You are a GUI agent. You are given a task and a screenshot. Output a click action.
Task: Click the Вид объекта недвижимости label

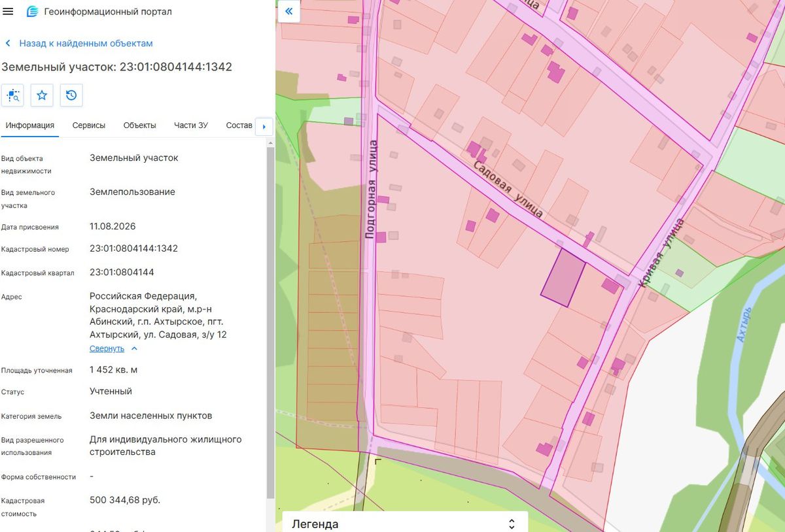[26, 165]
